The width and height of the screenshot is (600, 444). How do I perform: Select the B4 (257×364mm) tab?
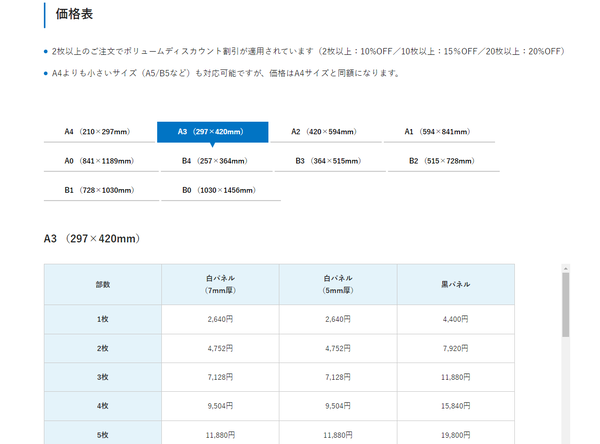(217, 161)
